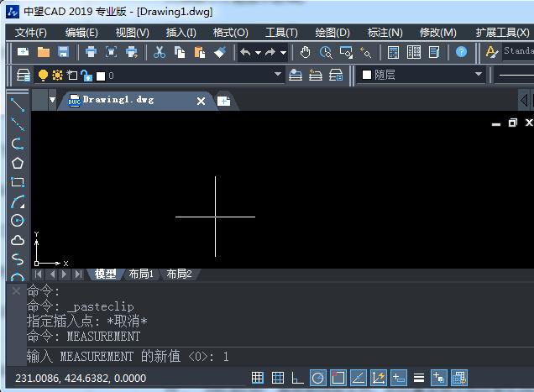
Task: Click the Zoom Previous icon
Action: (366, 52)
